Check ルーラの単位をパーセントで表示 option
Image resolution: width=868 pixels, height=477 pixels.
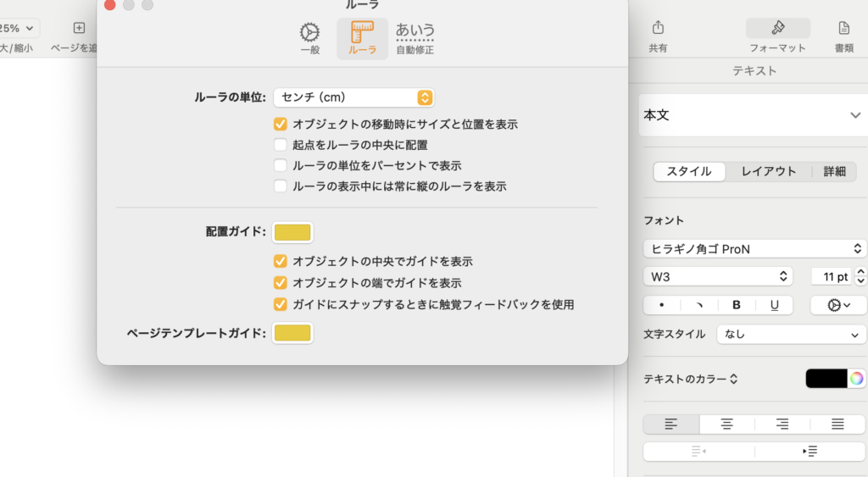[281, 165]
